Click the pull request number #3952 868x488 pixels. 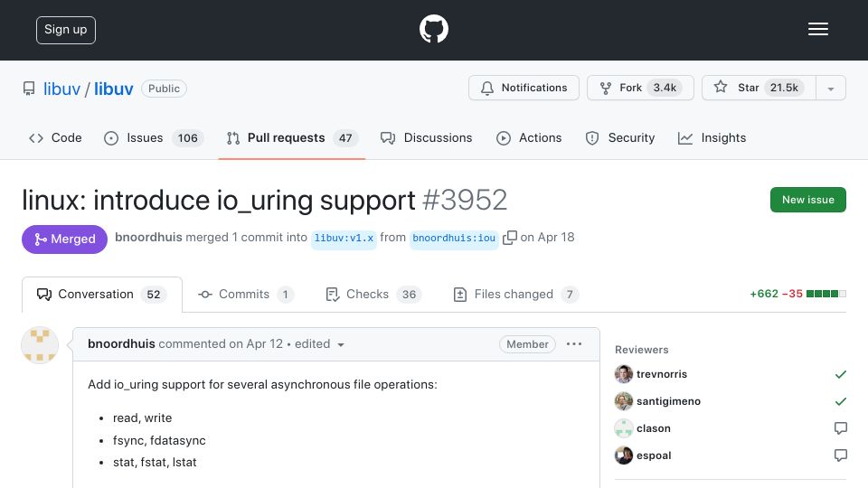465,200
